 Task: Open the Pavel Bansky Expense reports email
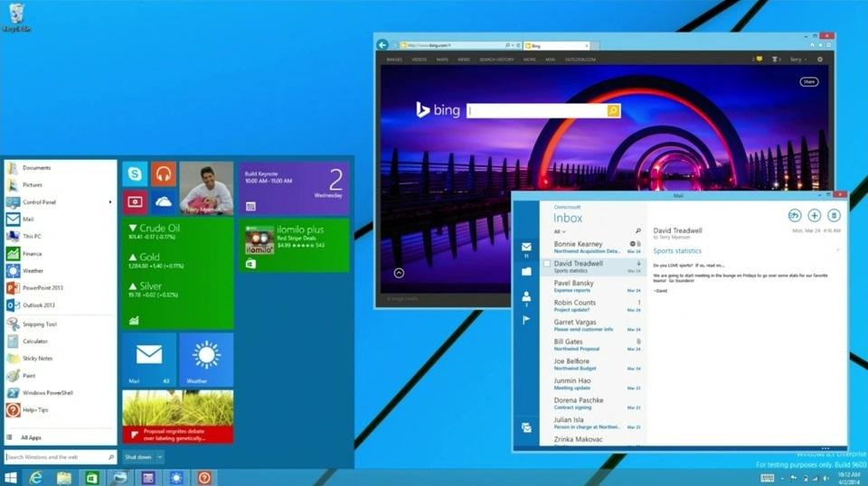593,286
